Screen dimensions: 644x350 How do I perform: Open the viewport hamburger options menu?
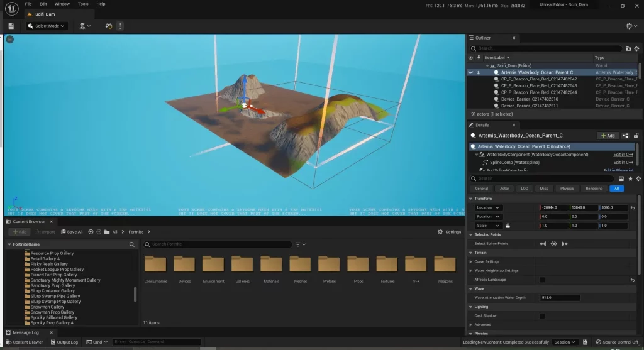click(x=10, y=39)
